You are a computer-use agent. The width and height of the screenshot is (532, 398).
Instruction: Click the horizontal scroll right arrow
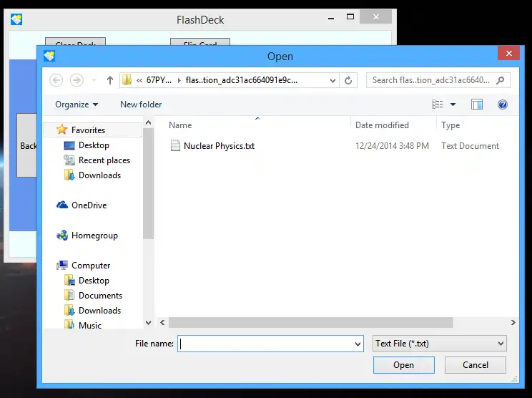[513, 323]
